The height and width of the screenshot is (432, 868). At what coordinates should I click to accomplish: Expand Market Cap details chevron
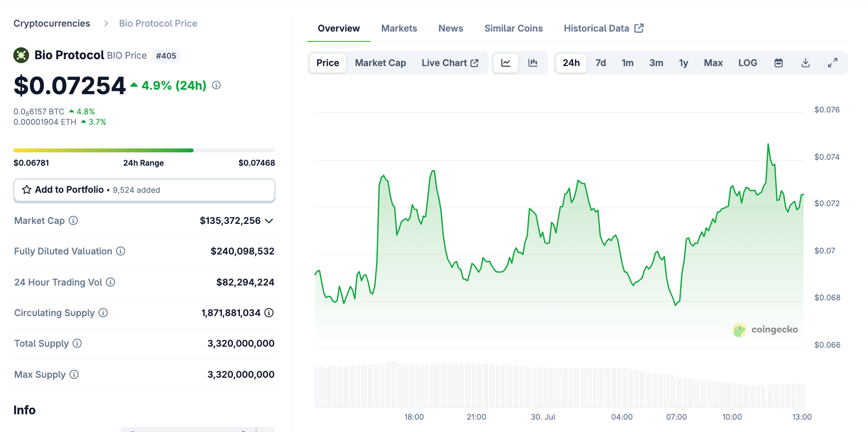pos(269,221)
